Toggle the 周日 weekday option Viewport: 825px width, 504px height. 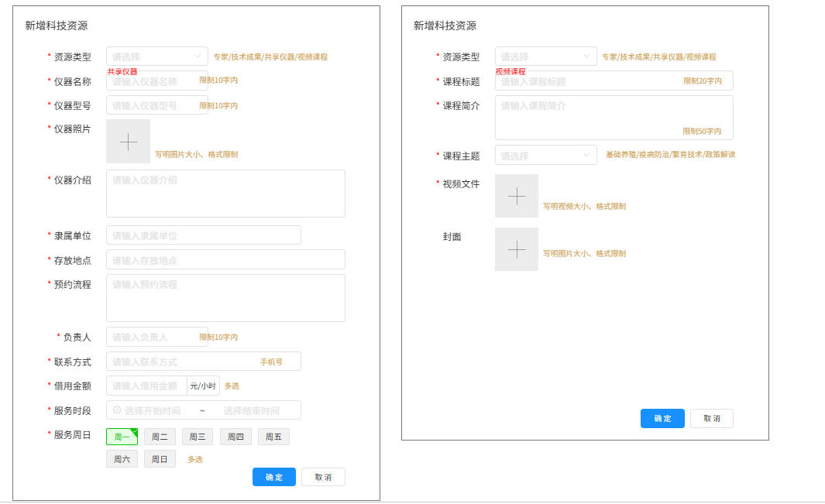click(x=160, y=459)
